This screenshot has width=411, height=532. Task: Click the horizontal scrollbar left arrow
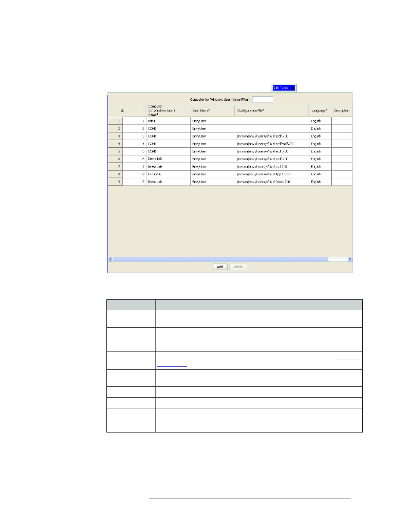(110, 259)
